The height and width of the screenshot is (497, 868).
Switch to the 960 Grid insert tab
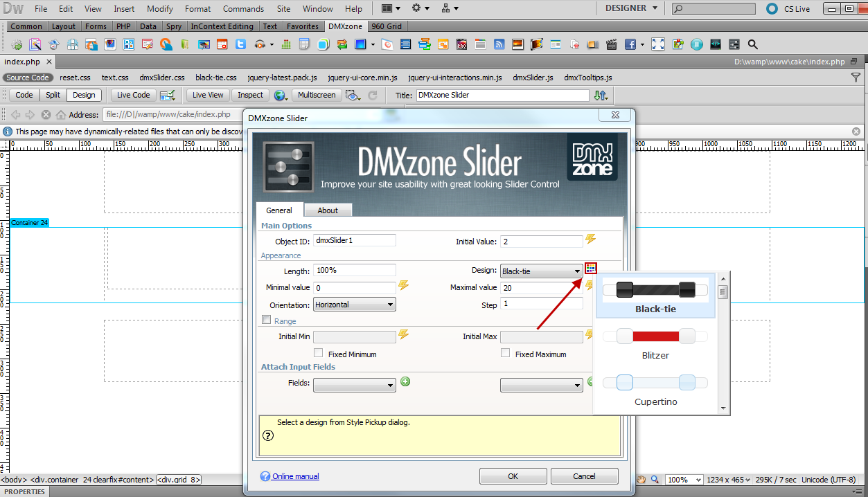pos(387,26)
